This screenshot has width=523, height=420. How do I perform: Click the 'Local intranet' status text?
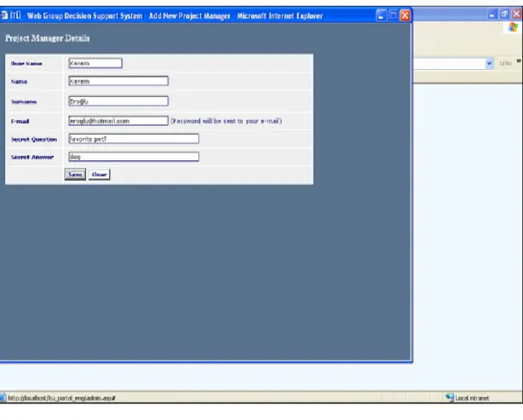pos(472,398)
